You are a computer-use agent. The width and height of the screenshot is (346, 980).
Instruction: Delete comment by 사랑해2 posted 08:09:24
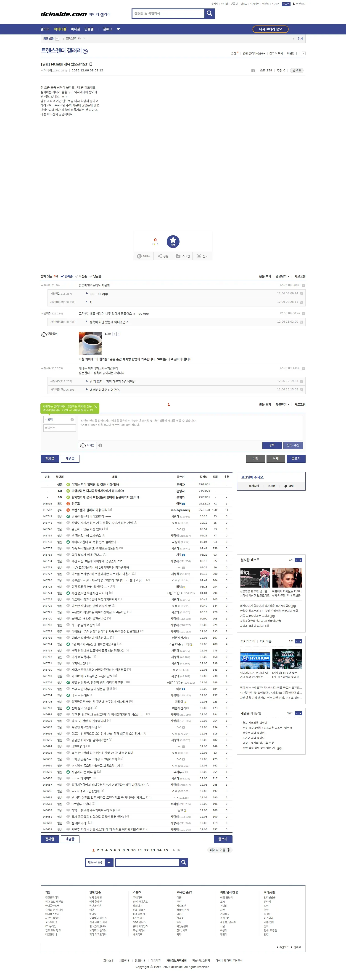(x=301, y=294)
